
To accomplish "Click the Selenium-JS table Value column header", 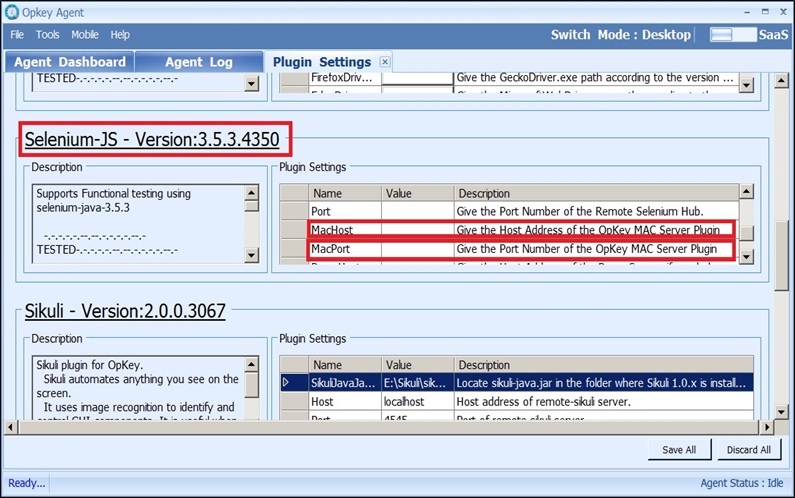I will coord(417,193).
